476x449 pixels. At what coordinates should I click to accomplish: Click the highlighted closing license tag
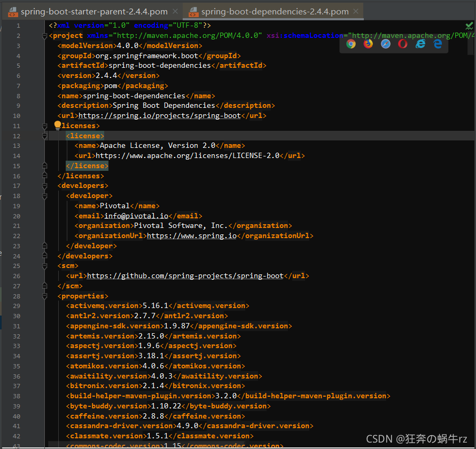tap(87, 166)
